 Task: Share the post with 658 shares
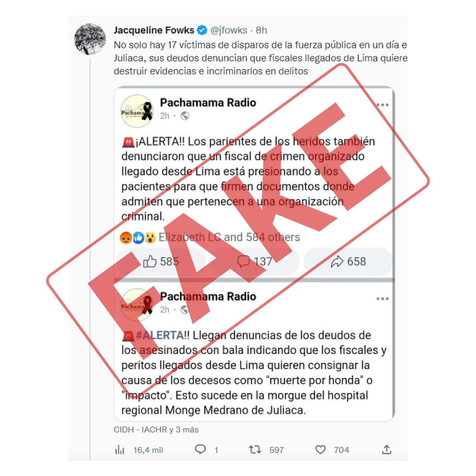coord(348,262)
